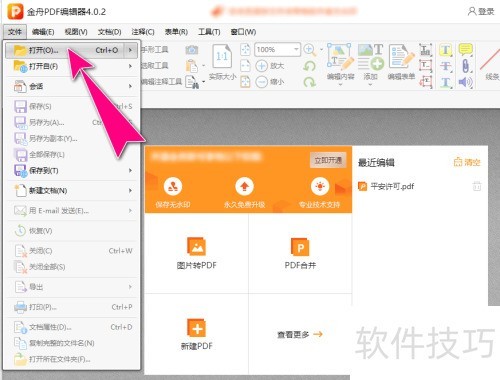Expand dropdown arrow under 添加
This screenshot has width=500, height=380.
click(x=370, y=85)
